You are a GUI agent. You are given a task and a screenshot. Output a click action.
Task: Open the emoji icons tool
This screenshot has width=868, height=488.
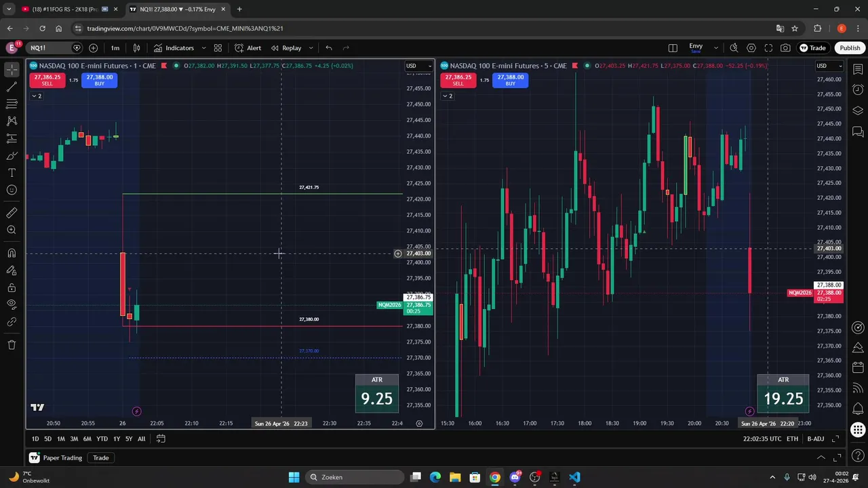12,190
